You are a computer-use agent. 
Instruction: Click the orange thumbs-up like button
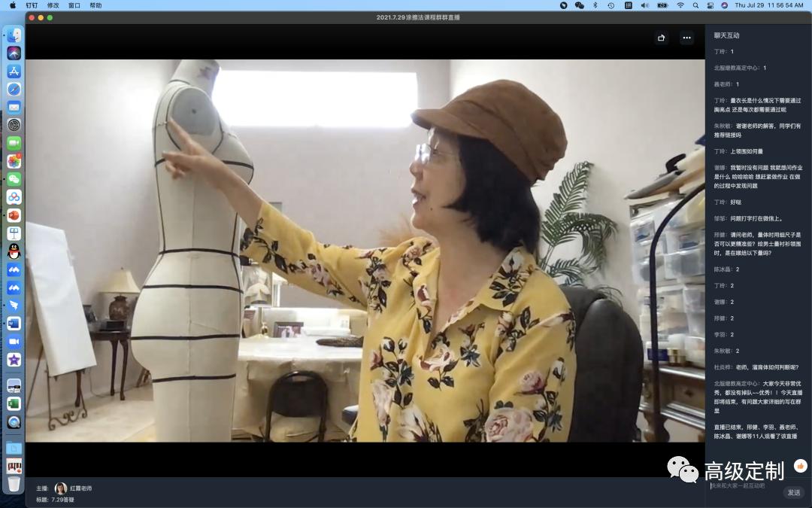click(801, 466)
